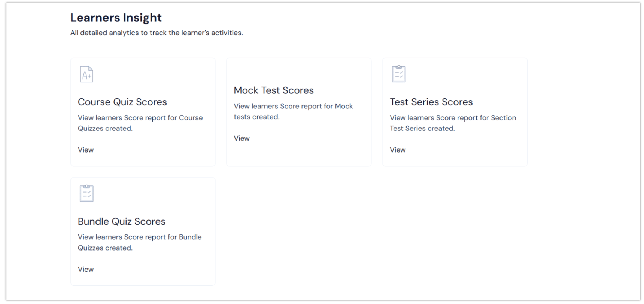Select the Test Series Scores title
The image size is (644, 304).
click(x=431, y=102)
